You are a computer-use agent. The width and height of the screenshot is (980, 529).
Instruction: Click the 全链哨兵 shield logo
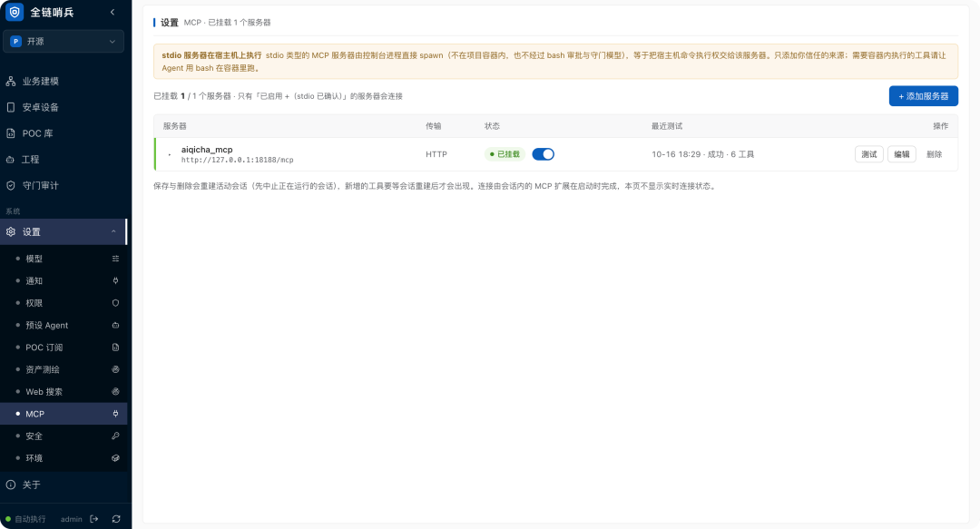coord(15,12)
